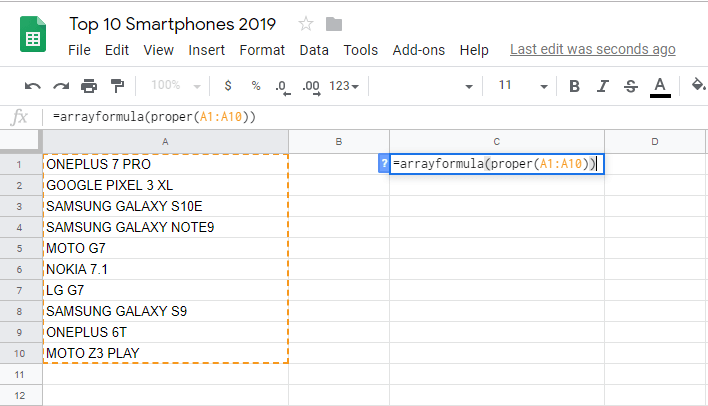Select column B header
708x406 pixels.
point(339,141)
